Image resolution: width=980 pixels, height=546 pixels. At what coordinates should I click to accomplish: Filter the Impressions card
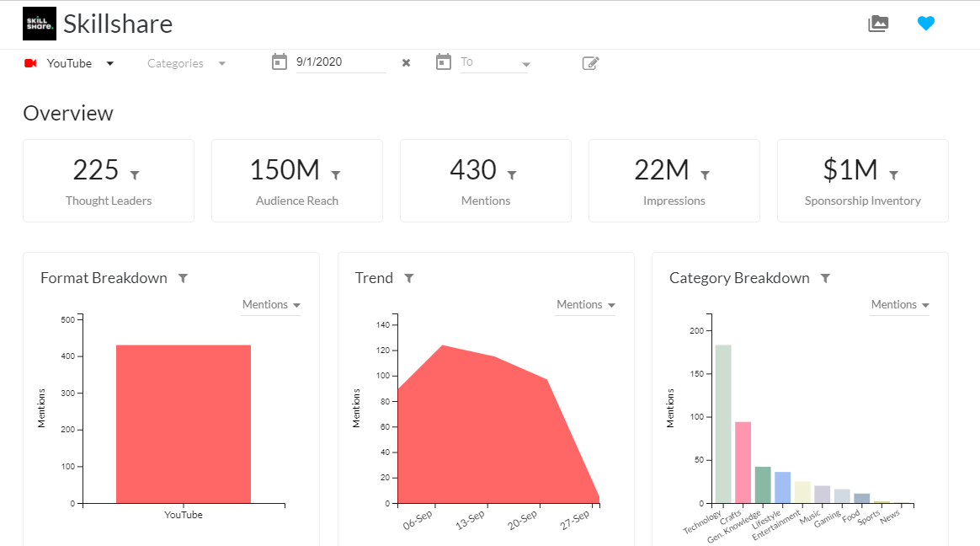(705, 175)
